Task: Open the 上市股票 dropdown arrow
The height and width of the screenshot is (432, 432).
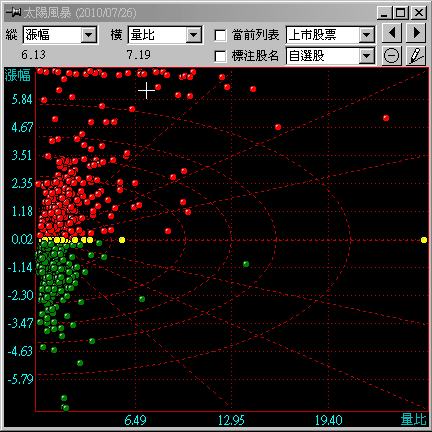Action: (366, 35)
